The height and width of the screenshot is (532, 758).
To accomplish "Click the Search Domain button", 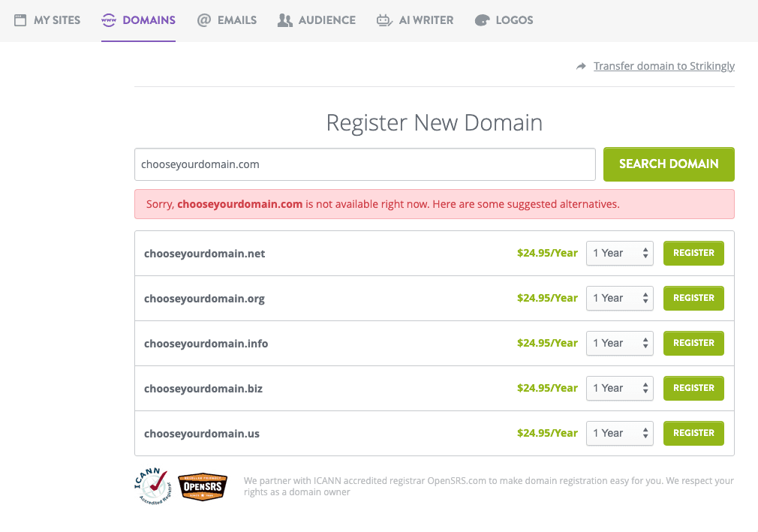I will tap(669, 164).
